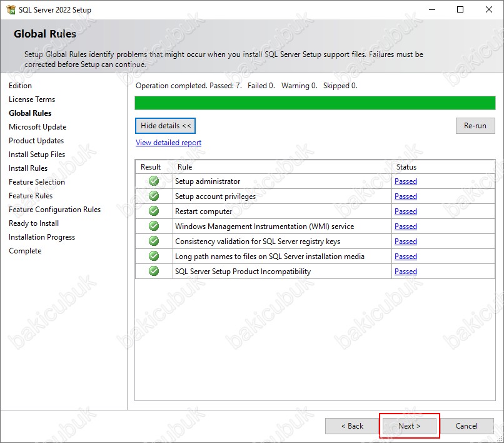Click 'SQL Server Setup Product Incompatibility' text
Screen dimensions: 504x443
243,272
